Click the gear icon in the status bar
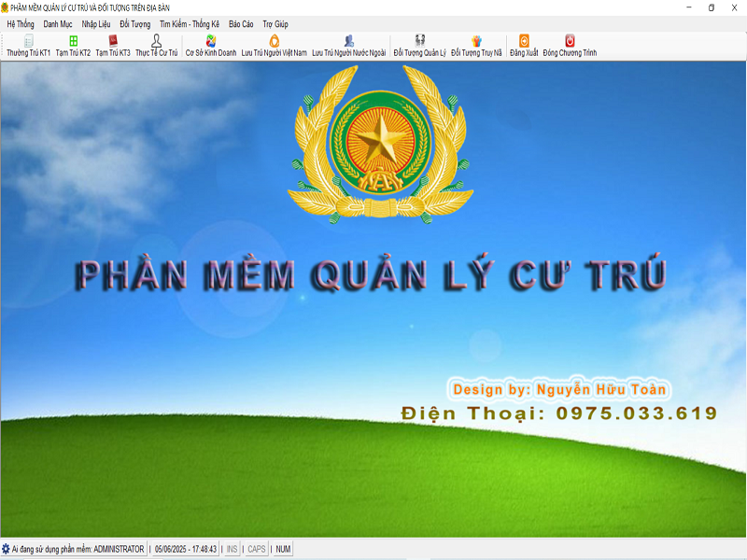This screenshot has height=560, width=747. 6,549
